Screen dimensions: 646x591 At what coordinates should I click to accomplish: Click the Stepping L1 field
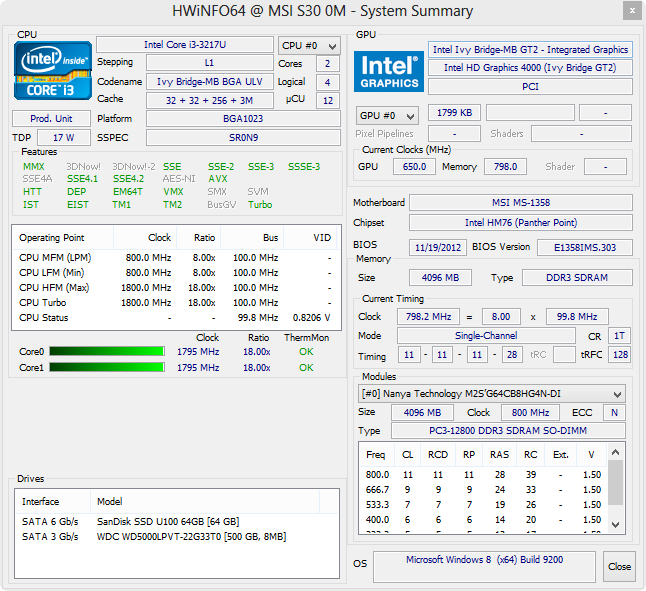(210, 63)
